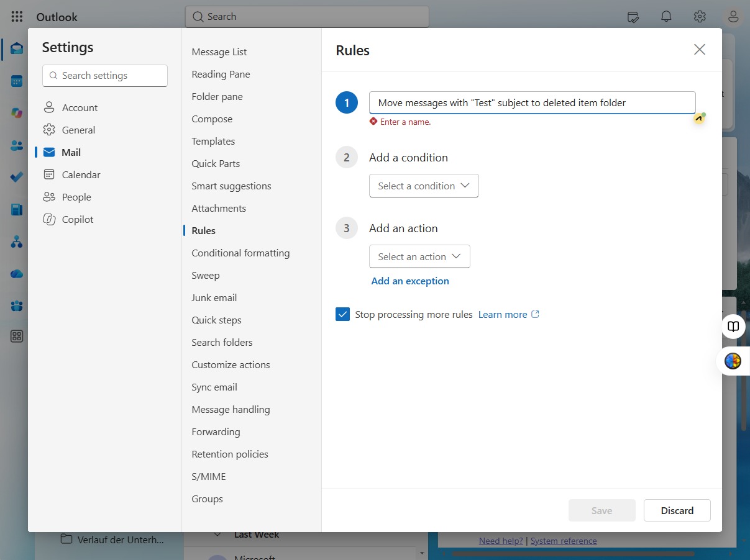Open the System reference link

point(564,541)
